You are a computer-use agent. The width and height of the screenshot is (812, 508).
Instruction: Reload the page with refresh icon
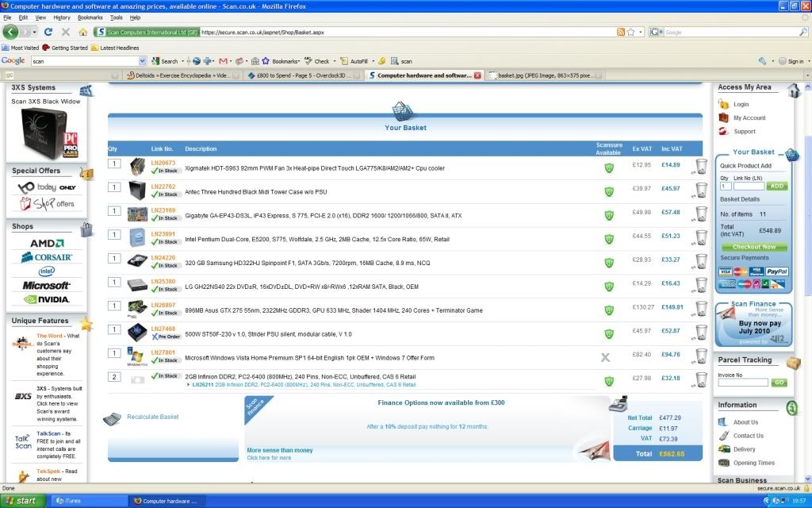point(48,32)
